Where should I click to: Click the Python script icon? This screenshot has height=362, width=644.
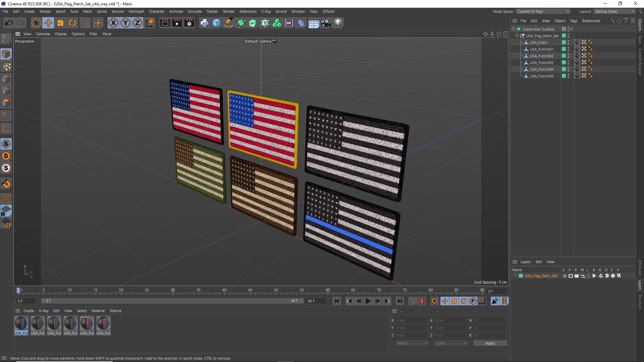pyautogui.click(x=204, y=23)
